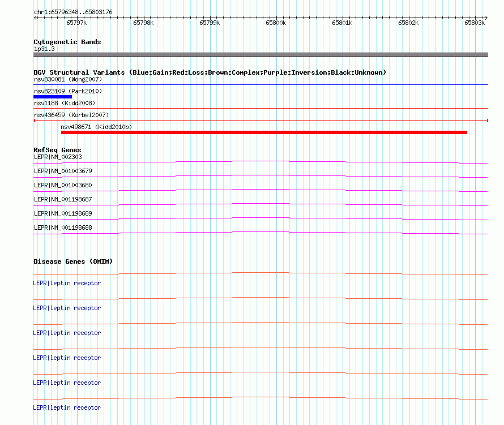Click the 65797k ruler tick label
This screenshot has width=504, height=425.
(x=76, y=23)
